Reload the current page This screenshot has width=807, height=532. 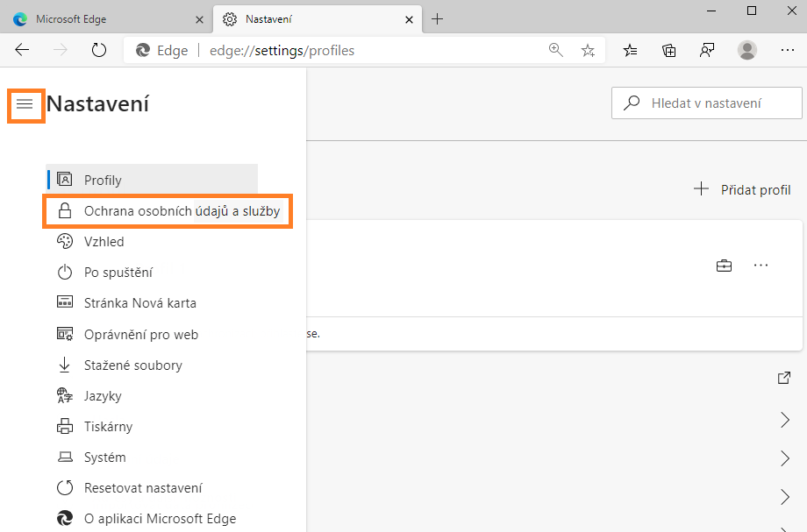(x=99, y=50)
